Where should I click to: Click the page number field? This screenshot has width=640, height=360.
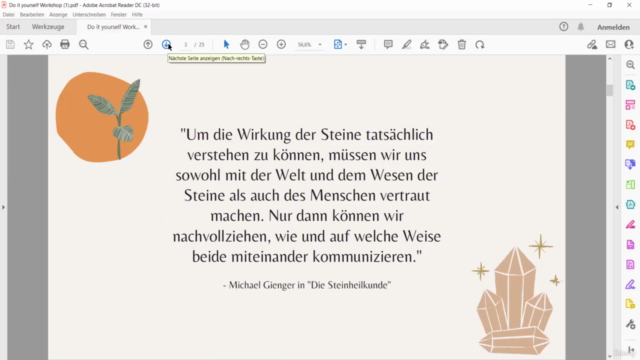coord(185,44)
